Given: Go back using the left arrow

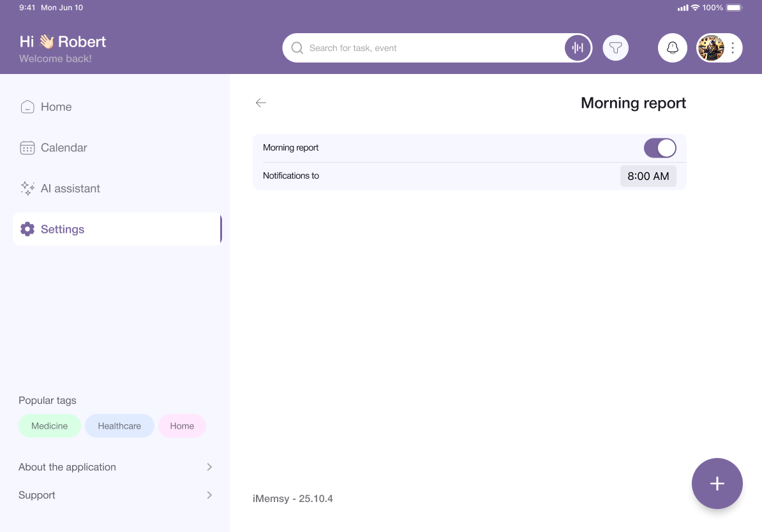Looking at the screenshot, I should click(260, 103).
